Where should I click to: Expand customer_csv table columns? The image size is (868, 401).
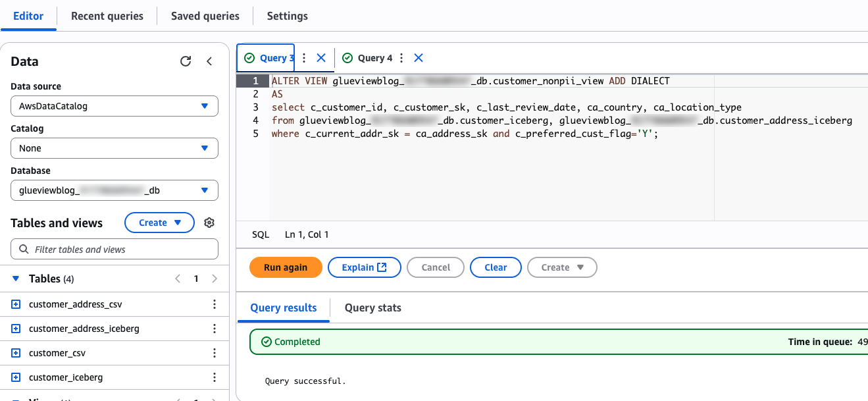pyautogui.click(x=16, y=353)
